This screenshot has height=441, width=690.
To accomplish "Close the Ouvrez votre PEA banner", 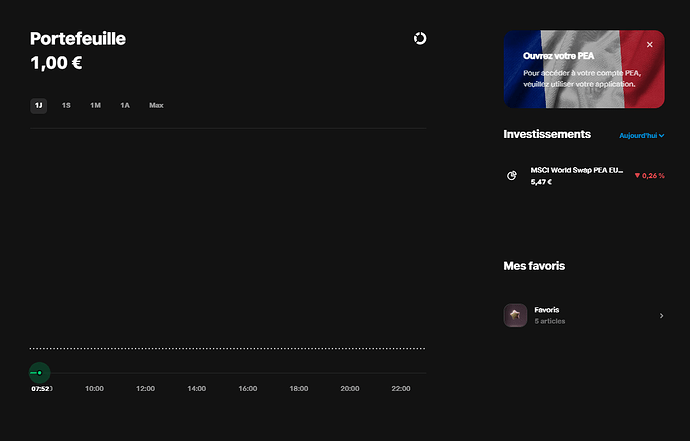I will [649, 45].
